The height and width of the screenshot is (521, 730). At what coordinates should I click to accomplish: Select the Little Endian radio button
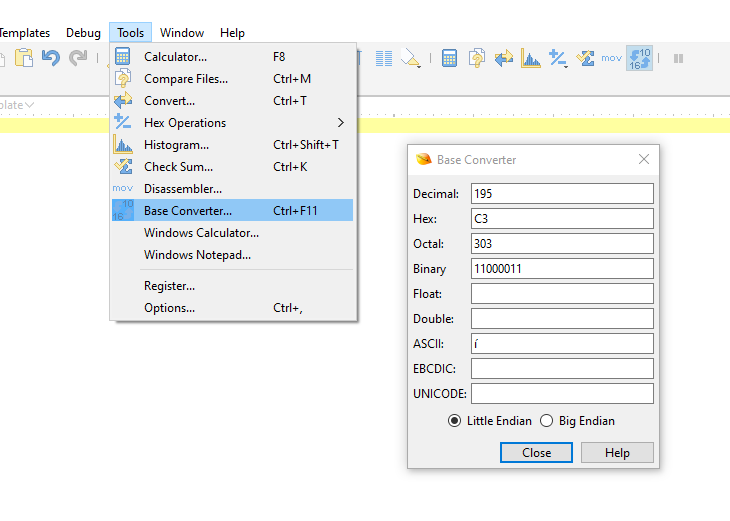coord(455,421)
